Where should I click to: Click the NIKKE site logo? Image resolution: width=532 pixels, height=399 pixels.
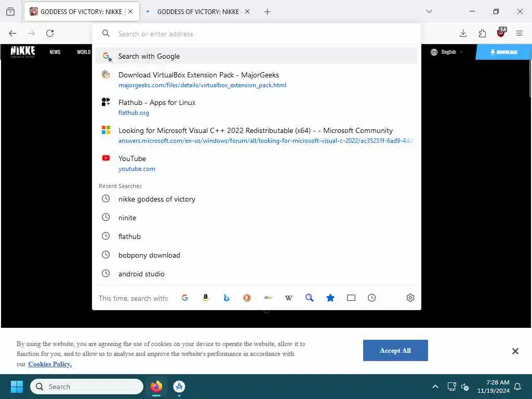(23, 51)
